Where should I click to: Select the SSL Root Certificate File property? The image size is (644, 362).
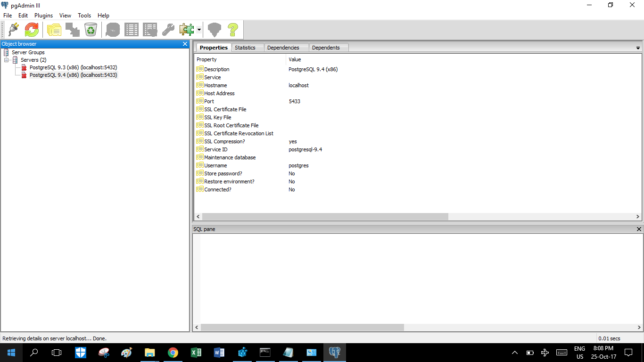(418, 125)
